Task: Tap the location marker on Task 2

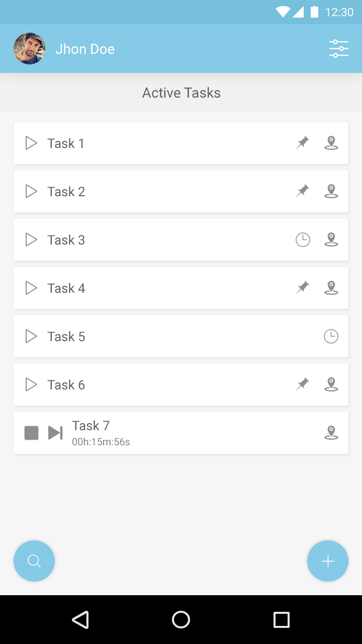Action: (x=331, y=191)
